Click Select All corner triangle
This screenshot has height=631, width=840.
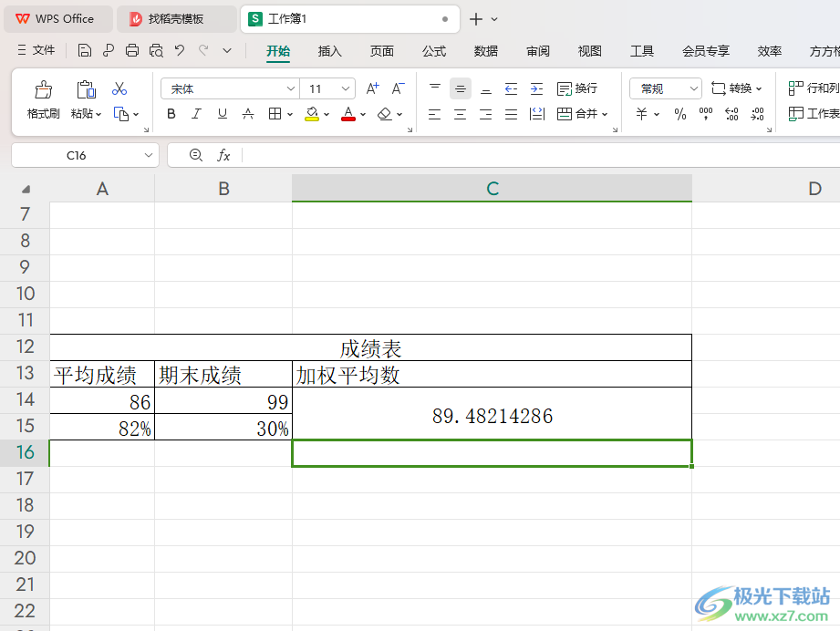click(26, 189)
